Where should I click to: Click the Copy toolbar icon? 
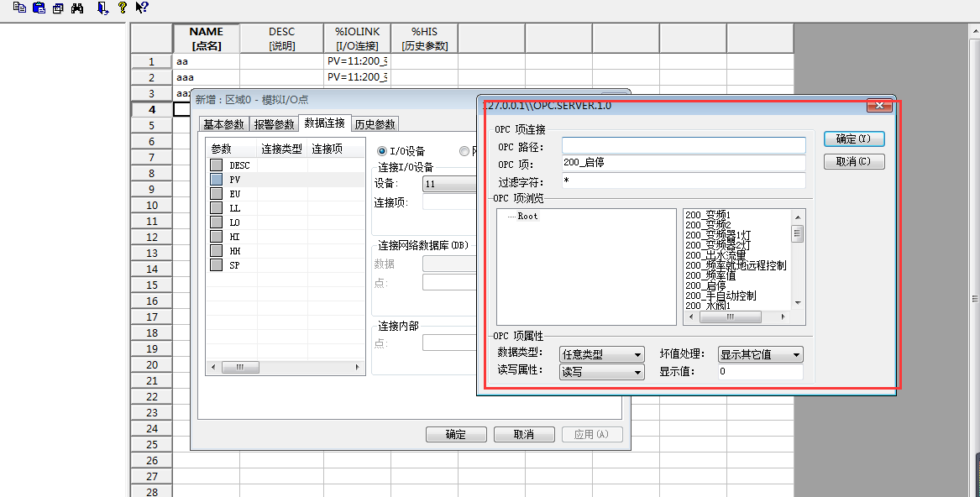tap(20, 8)
